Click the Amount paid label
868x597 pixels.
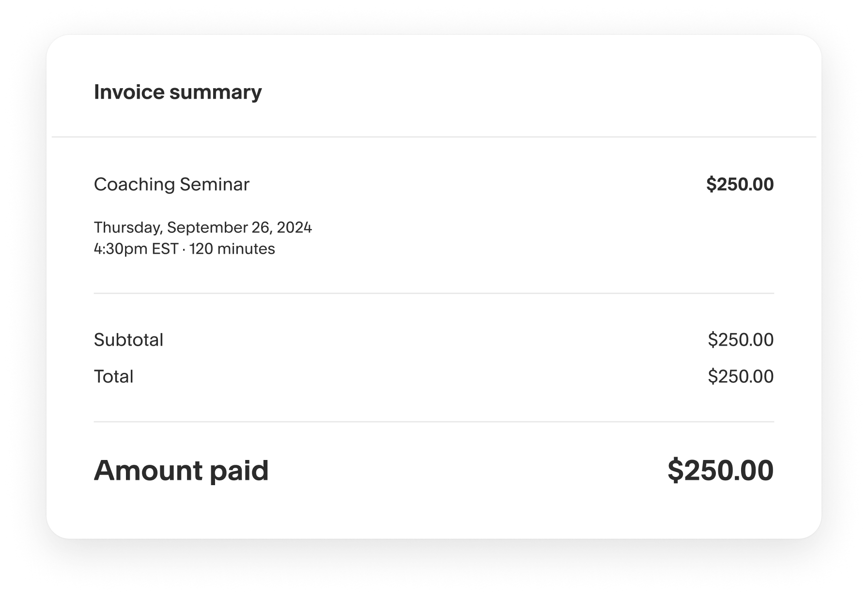tap(181, 471)
